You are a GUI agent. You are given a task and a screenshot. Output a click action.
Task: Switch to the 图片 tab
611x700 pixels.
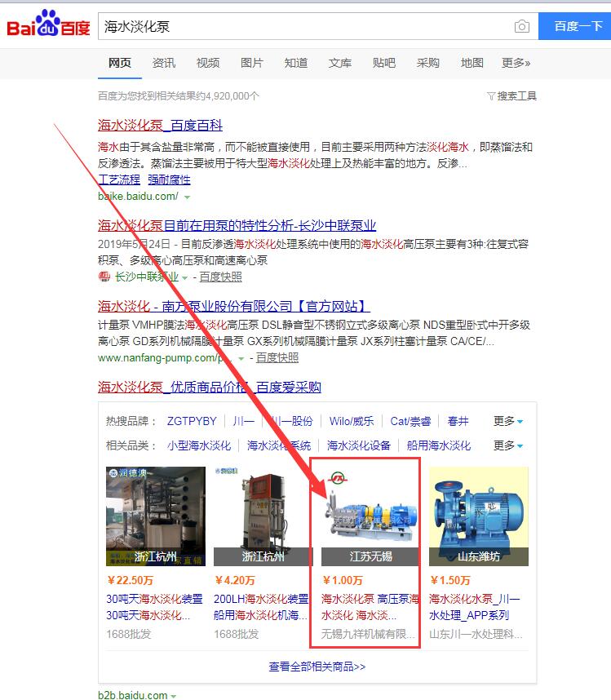[252, 63]
